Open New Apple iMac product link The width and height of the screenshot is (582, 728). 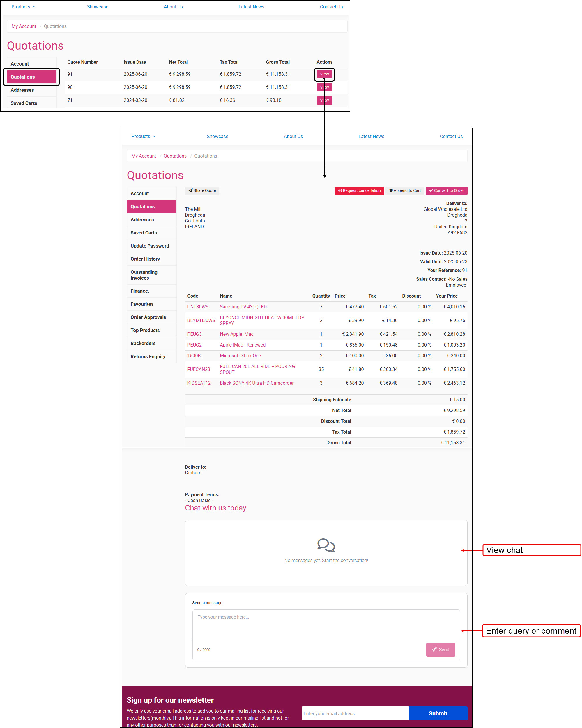click(237, 334)
